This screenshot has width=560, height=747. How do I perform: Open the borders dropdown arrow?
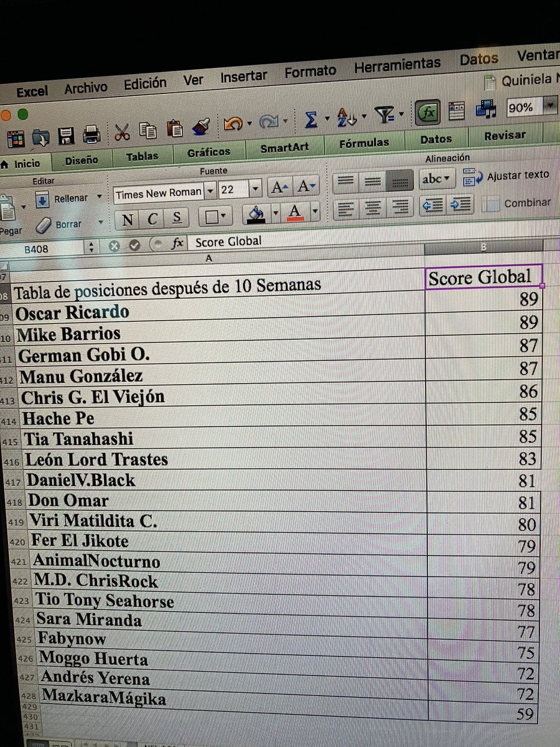click(223, 216)
